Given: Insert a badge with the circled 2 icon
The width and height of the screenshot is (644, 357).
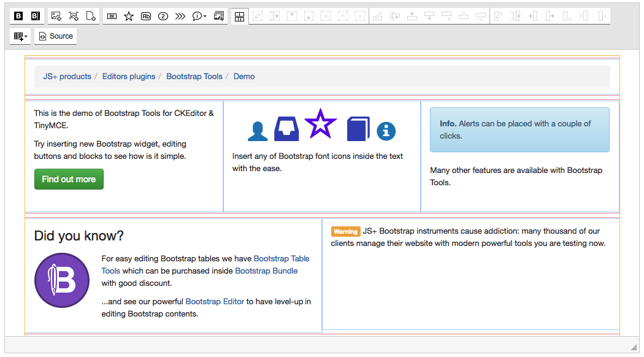Looking at the screenshot, I should coord(163,17).
